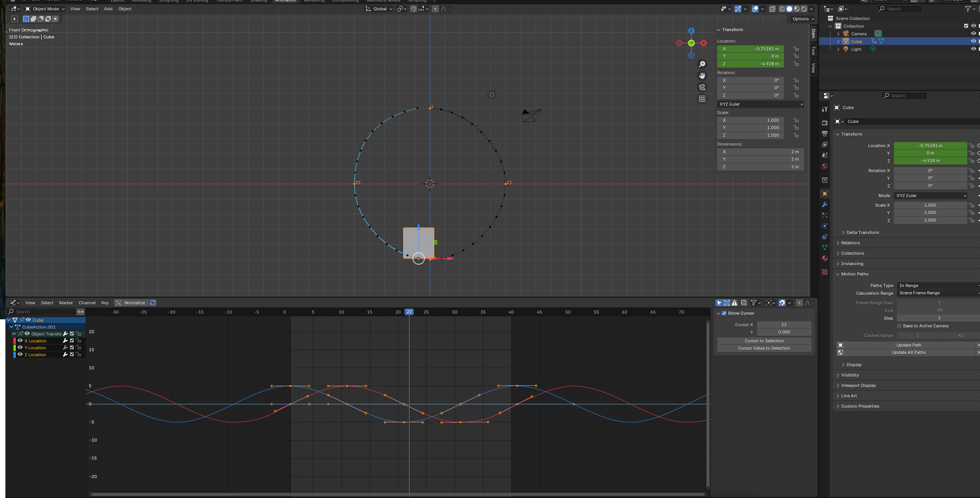Toggle visibility of X Location curve
Screen dimensions: 980x498
pos(20,340)
